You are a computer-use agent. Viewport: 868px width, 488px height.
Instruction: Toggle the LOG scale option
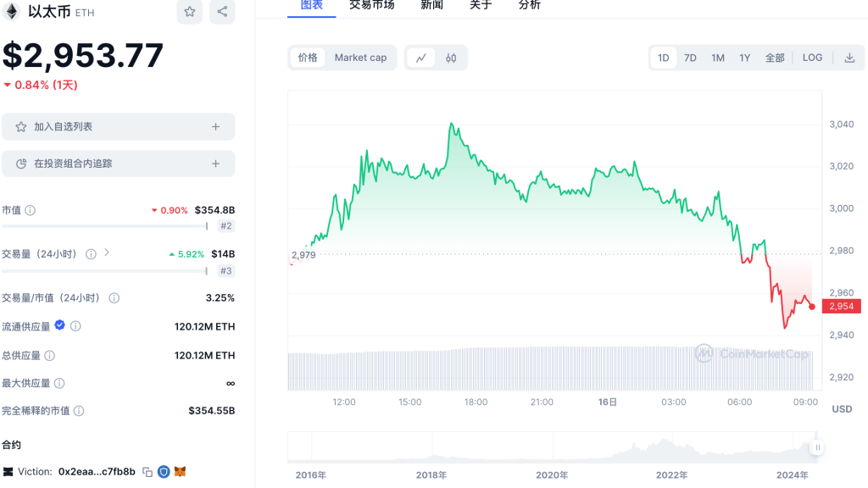click(812, 58)
